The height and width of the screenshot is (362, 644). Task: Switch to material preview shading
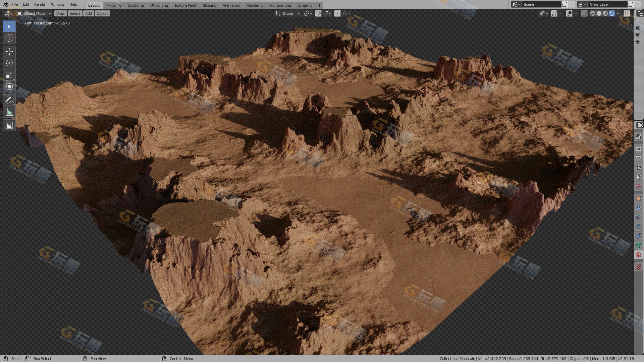605,13
